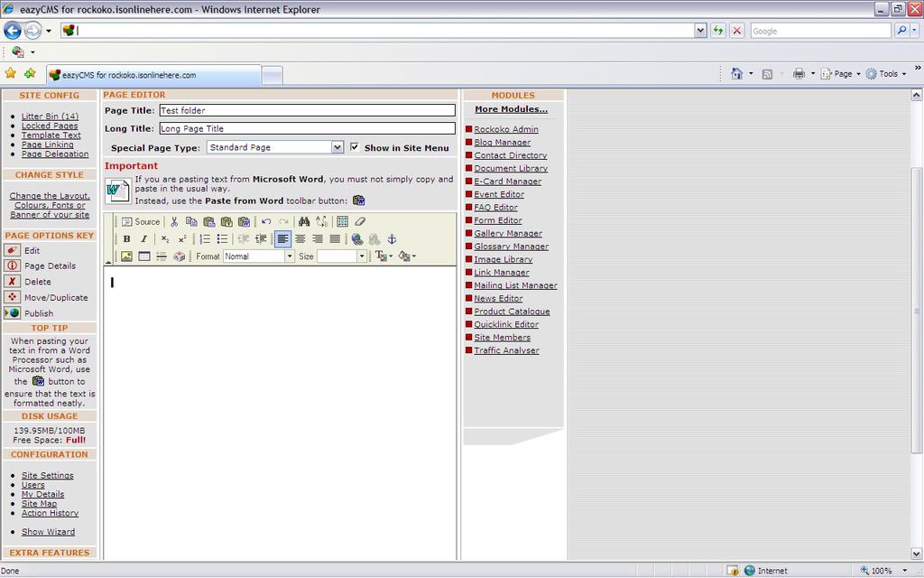Select the eazyCMS browser tab
This screenshot has width=924, height=578.
tap(153, 75)
